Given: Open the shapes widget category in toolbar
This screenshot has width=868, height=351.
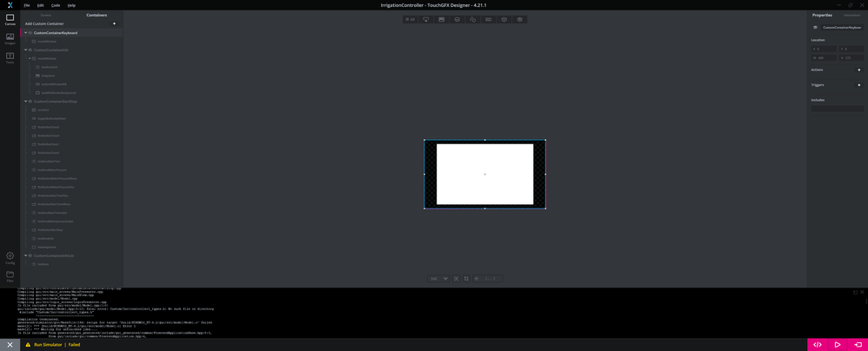Looking at the screenshot, I should 473,19.
